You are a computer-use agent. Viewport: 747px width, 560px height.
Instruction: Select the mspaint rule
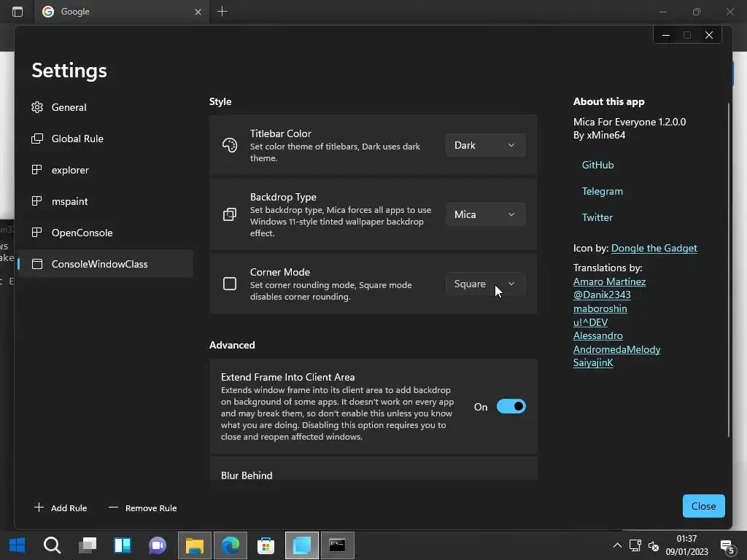[106, 201]
